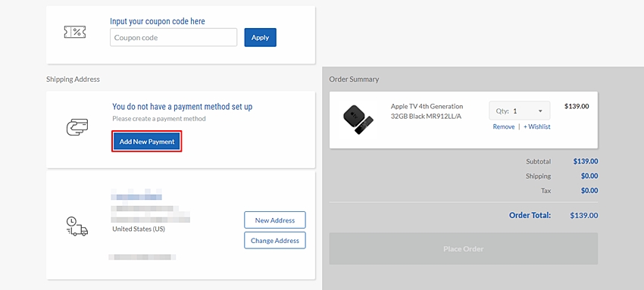Create a New Address
Viewport: 644px width, 290px height.
(275, 220)
